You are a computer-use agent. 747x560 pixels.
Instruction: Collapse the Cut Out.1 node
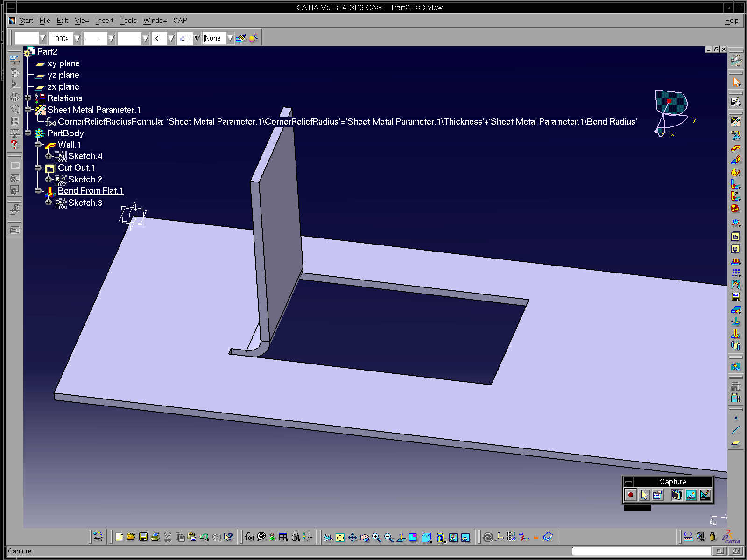pyautogui.click(x=39, y=168)
